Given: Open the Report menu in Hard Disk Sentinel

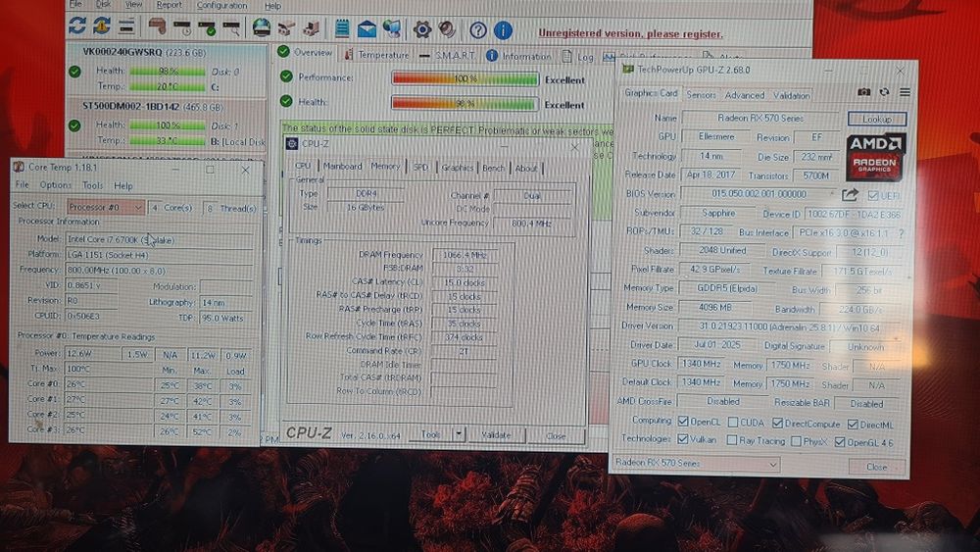Looking at the screenshot, I should point(169,5).
